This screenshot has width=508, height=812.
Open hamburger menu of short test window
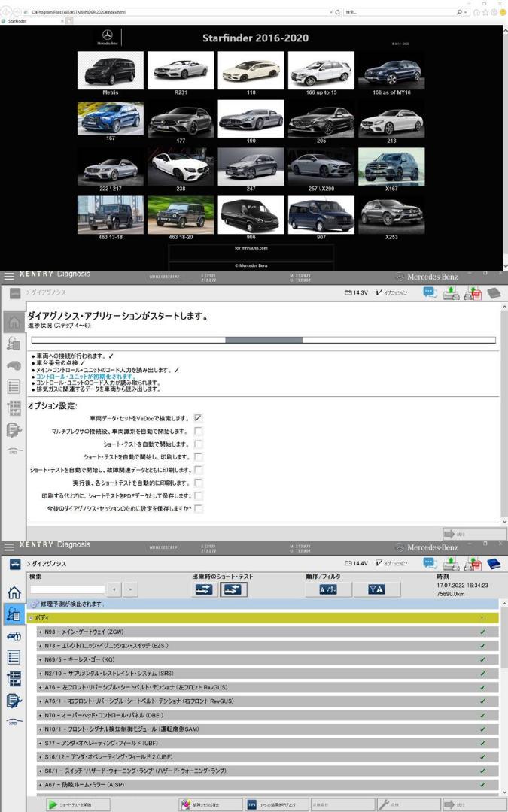pyautogui.click(x=9, y=547)
